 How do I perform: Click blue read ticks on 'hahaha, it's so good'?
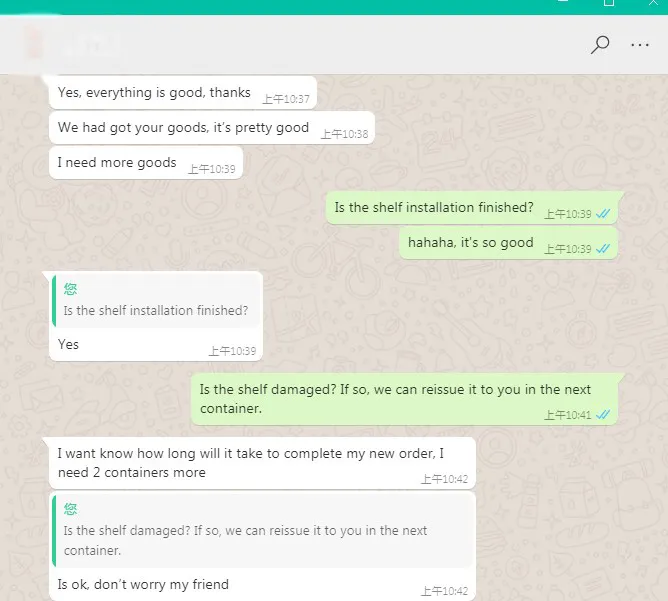tap(603, 248)
